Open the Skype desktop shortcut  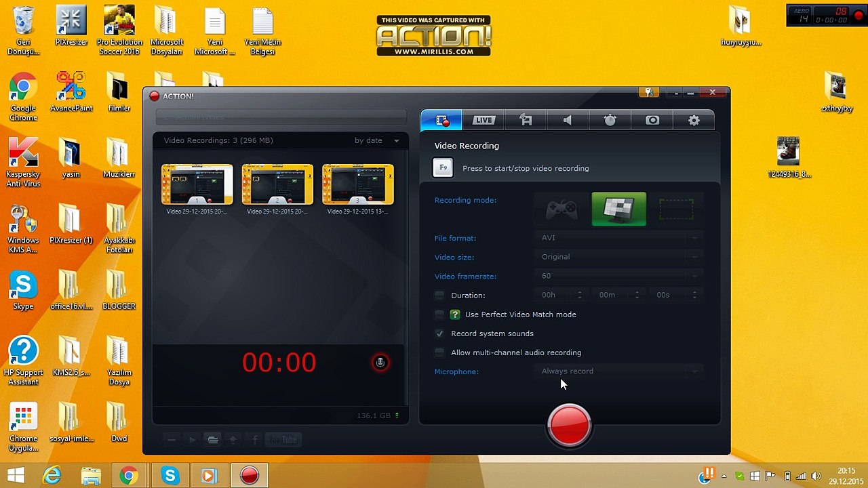click(23, 291)
